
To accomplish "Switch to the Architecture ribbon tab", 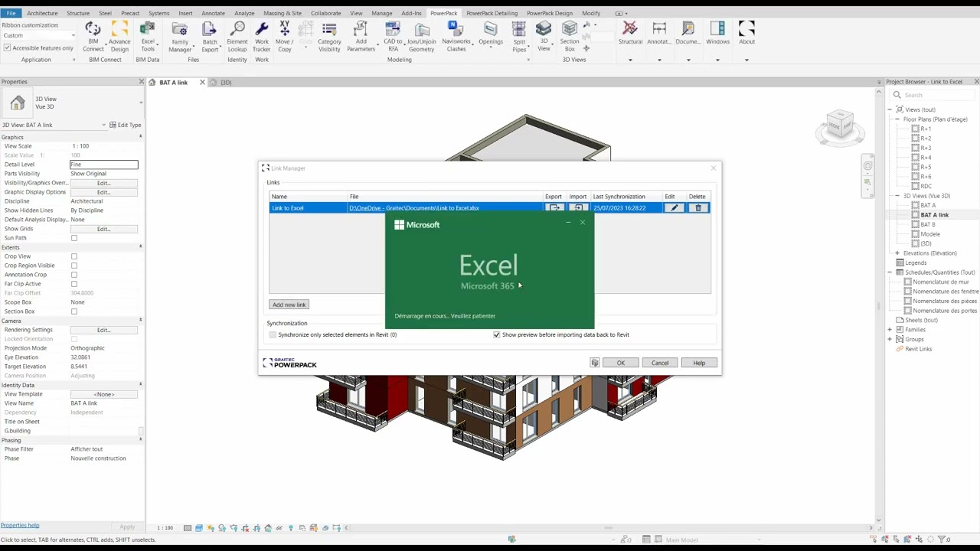I will (x=42, y=13).
